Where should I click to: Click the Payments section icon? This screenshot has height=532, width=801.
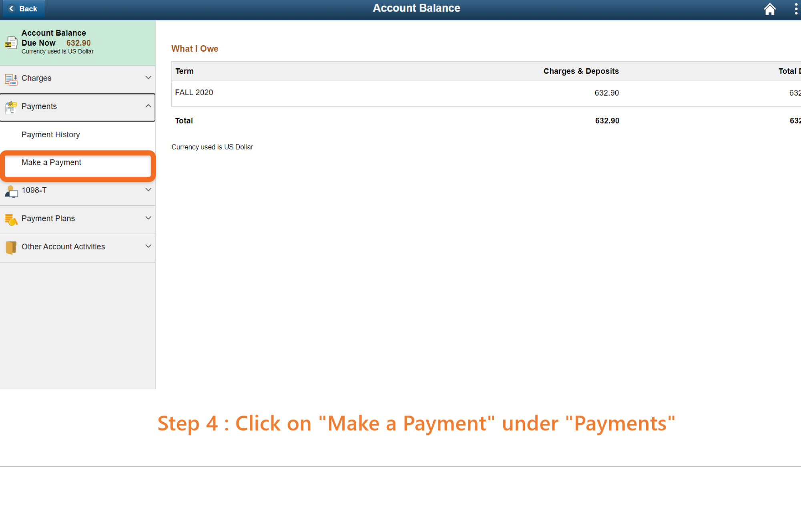tap(11, 107)
